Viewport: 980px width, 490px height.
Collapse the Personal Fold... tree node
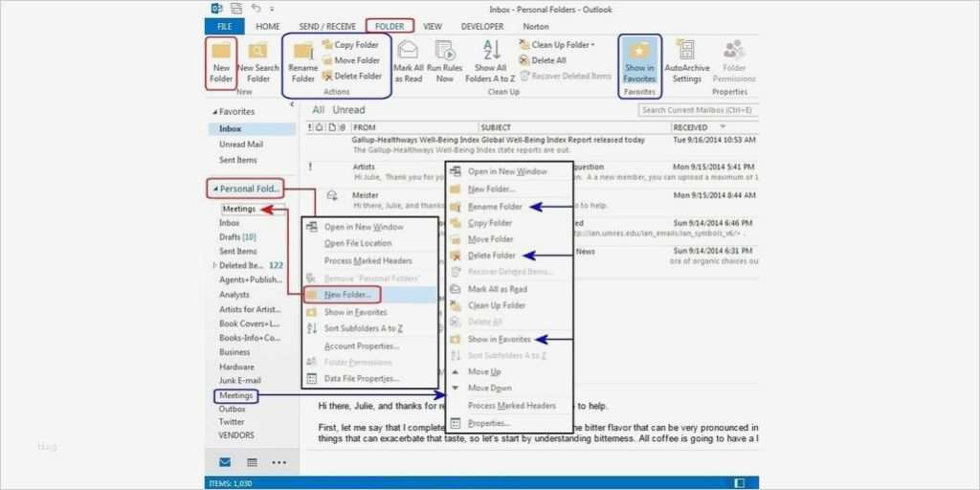click(x=215, y=189)
